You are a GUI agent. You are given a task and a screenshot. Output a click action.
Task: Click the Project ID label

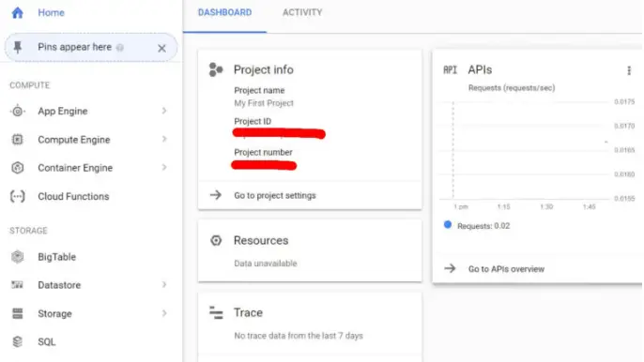coord(253,122)
